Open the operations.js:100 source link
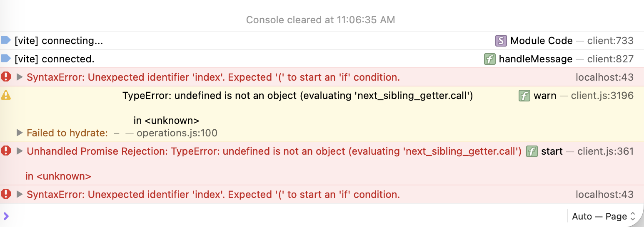This screenshot has width=644, height=227. 177,133
